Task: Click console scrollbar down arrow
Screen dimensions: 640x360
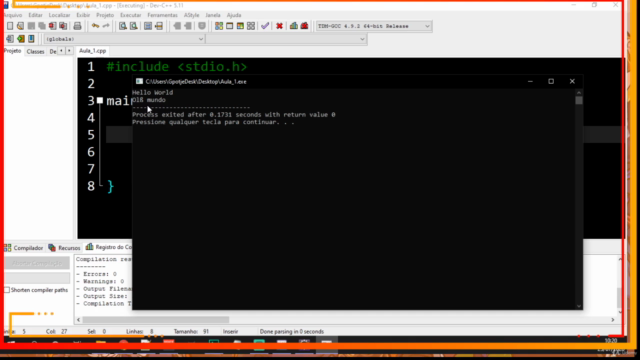Action: click(579, 306)
